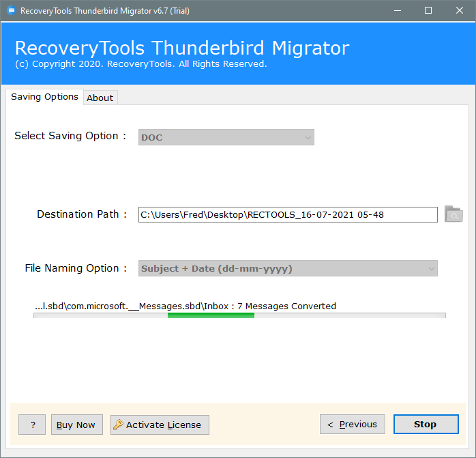Click the Activate License button

[160, 425]
